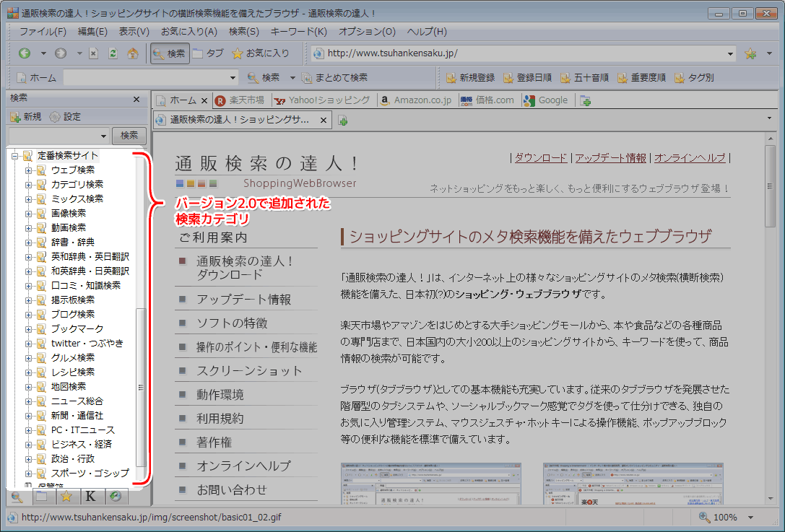The height and width of the screenshot is (532, 785).
Task: Toggle the タブ sidebar panel button
Action: coord(208,53)
